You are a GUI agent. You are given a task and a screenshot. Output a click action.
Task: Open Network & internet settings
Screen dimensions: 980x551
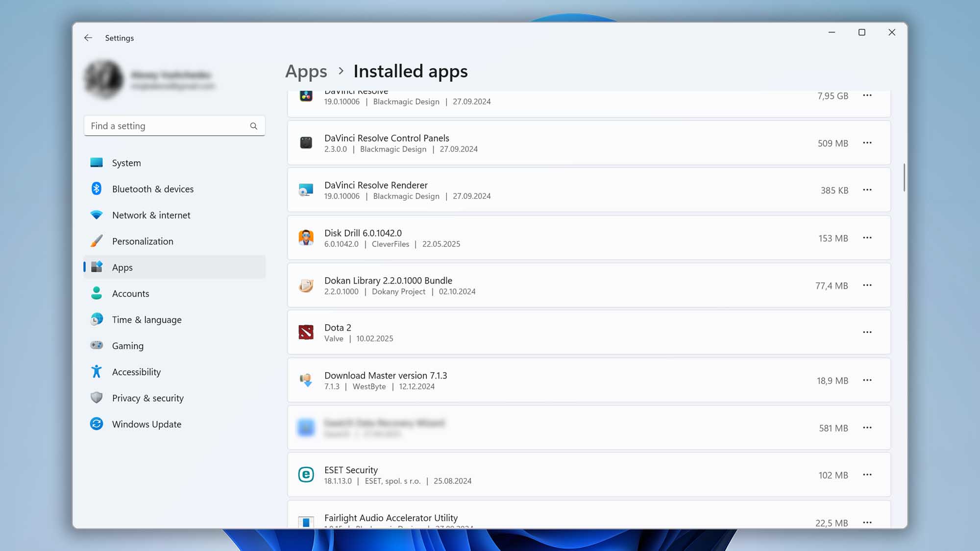point(174,215)
